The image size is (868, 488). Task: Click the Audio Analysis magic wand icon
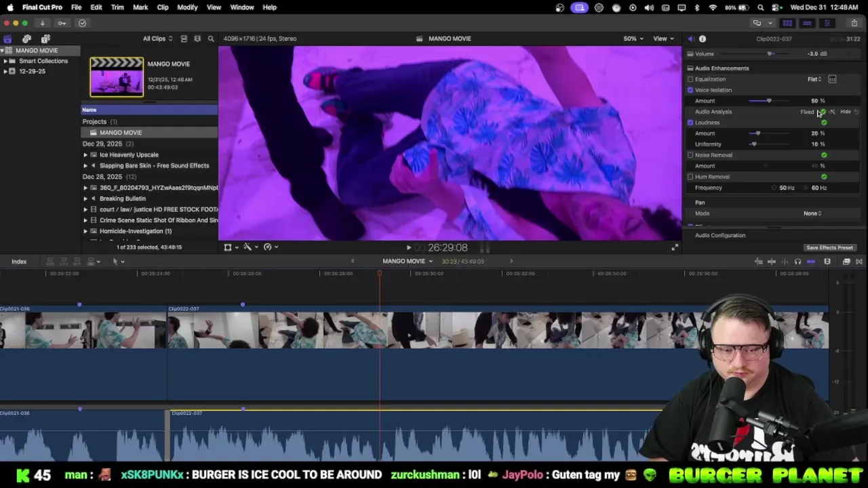click(833, 112)
